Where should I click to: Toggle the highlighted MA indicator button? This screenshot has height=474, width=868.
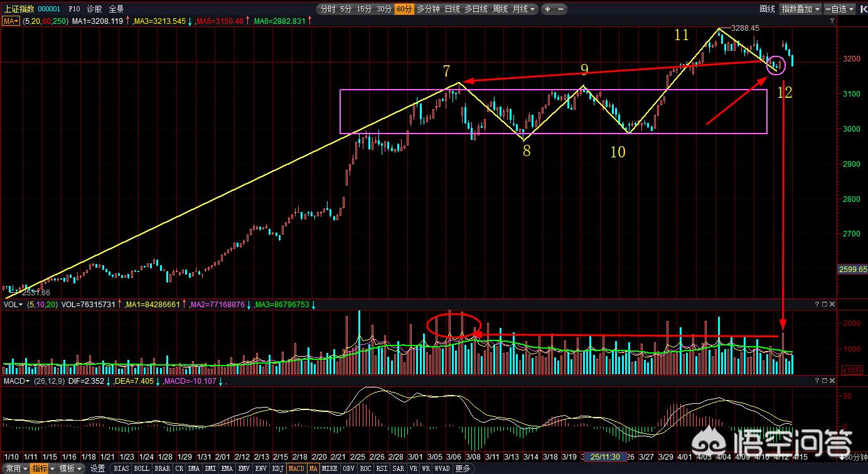pos(313,468)
